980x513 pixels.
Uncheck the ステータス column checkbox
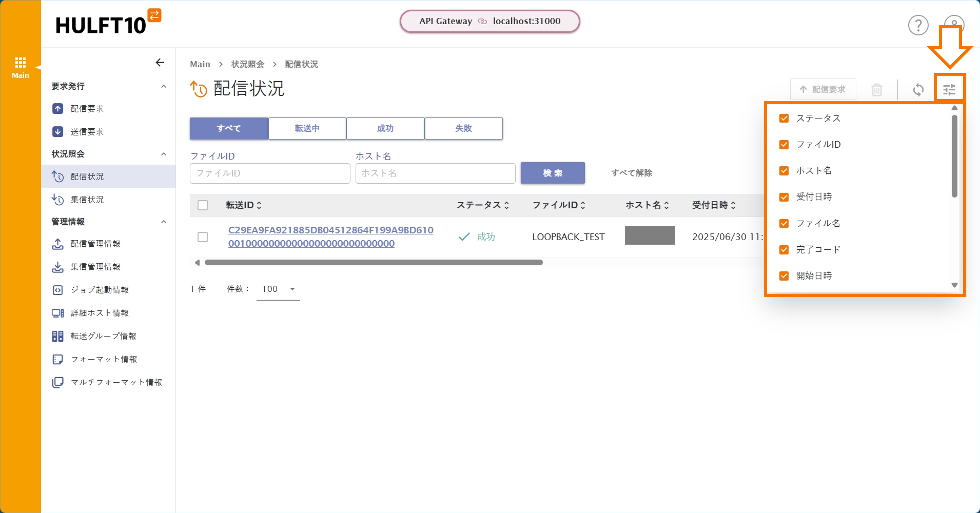tap(784, 118)
